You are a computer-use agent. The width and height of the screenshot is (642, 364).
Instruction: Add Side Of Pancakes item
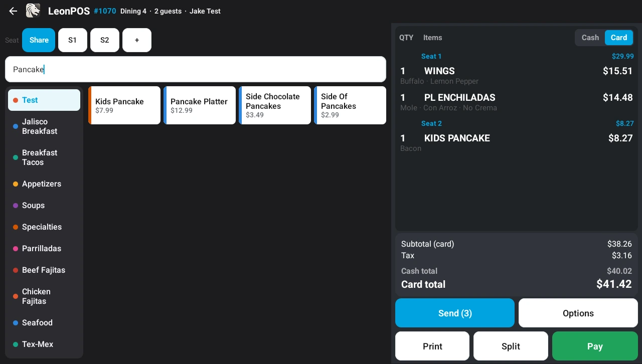[350, 105]
